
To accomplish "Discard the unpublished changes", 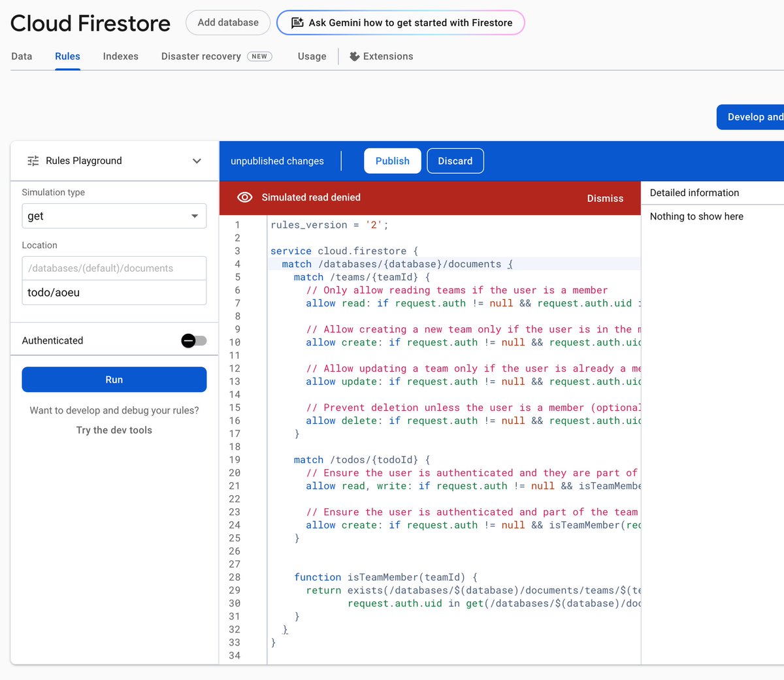I will [455, 161].
